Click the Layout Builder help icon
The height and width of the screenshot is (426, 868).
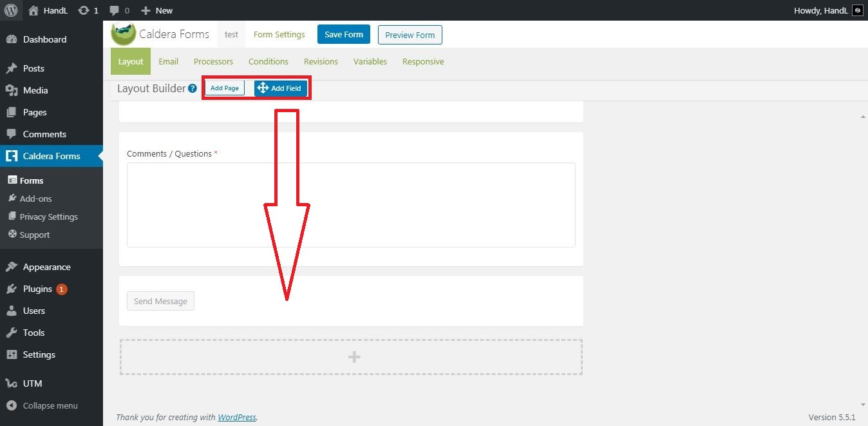point(192,89)
